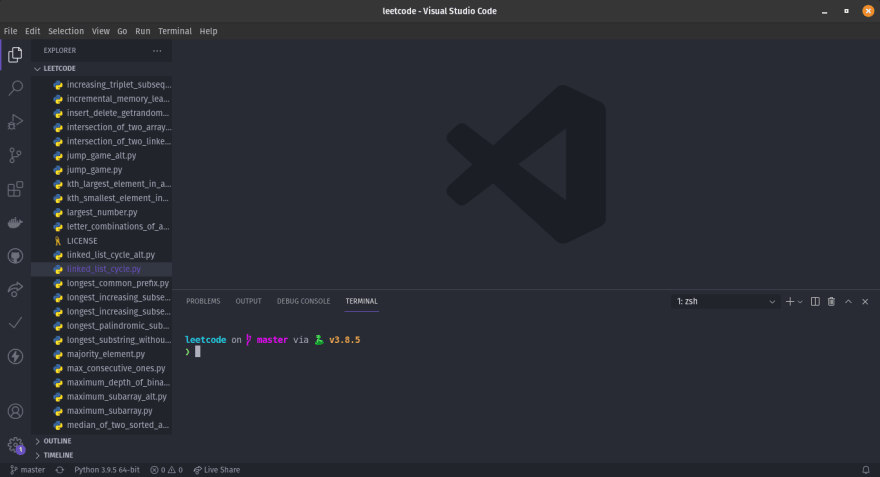The image size is (880, 477).
Task: Close the terminal panel
Action: coord(865,301)
